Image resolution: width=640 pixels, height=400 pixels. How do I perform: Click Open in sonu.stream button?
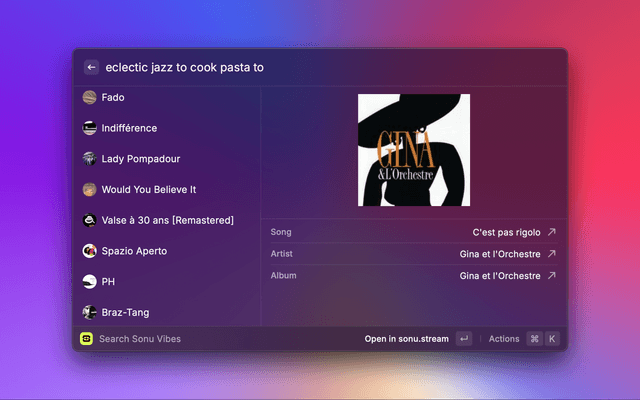click(x=407, y=339)
